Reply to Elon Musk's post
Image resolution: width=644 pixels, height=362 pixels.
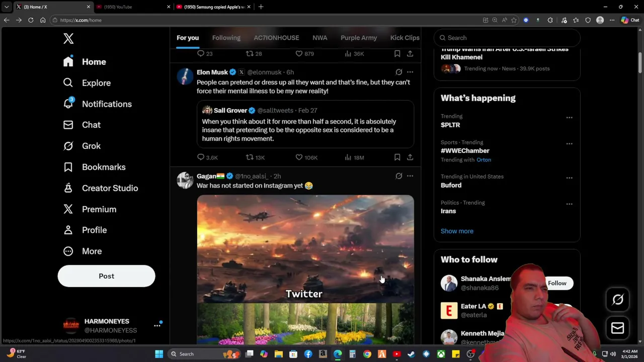207,157
